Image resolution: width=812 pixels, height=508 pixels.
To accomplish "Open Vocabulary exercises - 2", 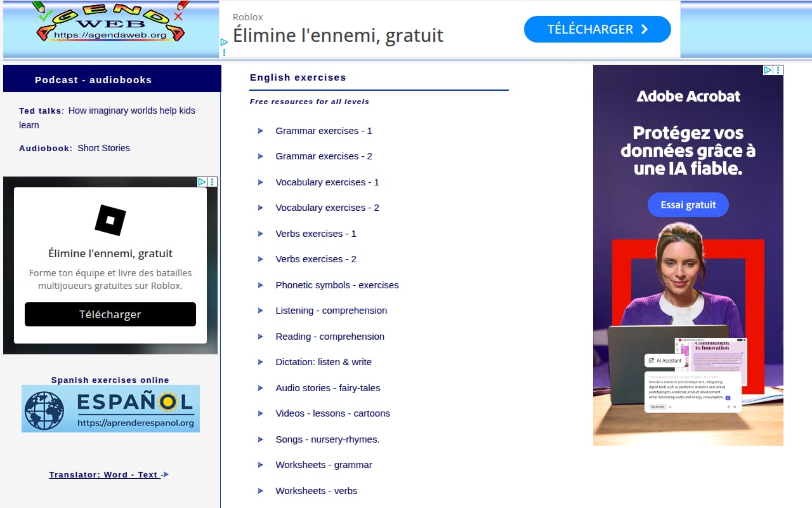I will click(x=327, y=208).
